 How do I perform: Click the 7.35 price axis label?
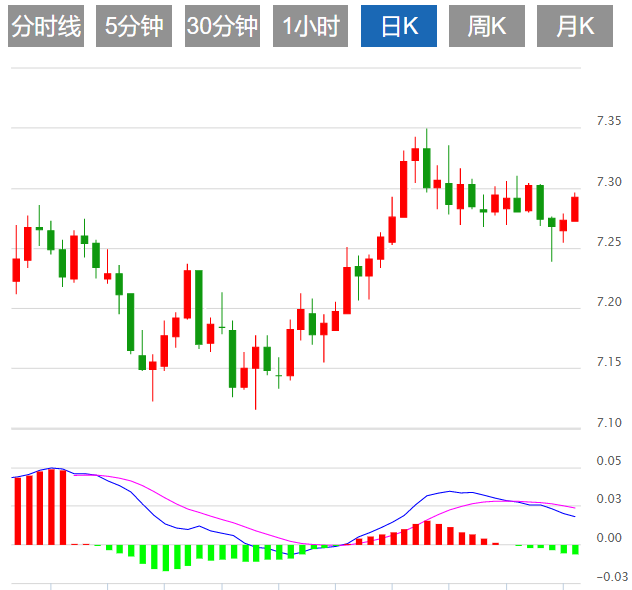tap(609, 121)
